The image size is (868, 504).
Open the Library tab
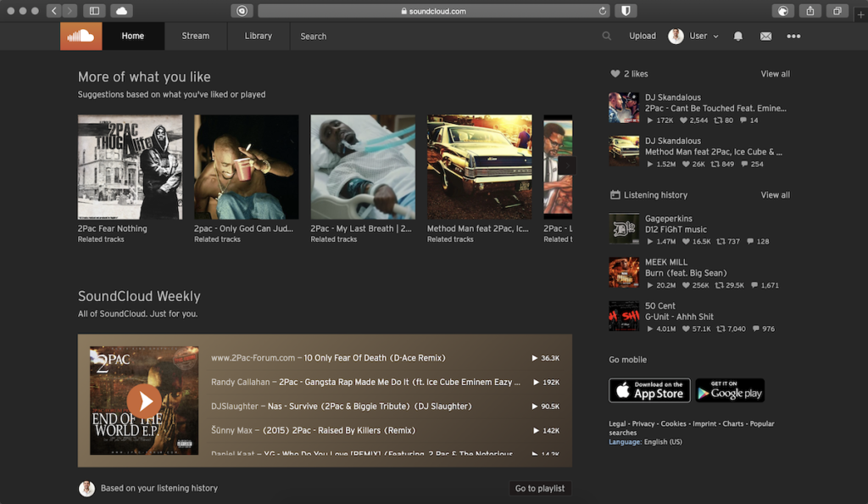coord(258,36)
